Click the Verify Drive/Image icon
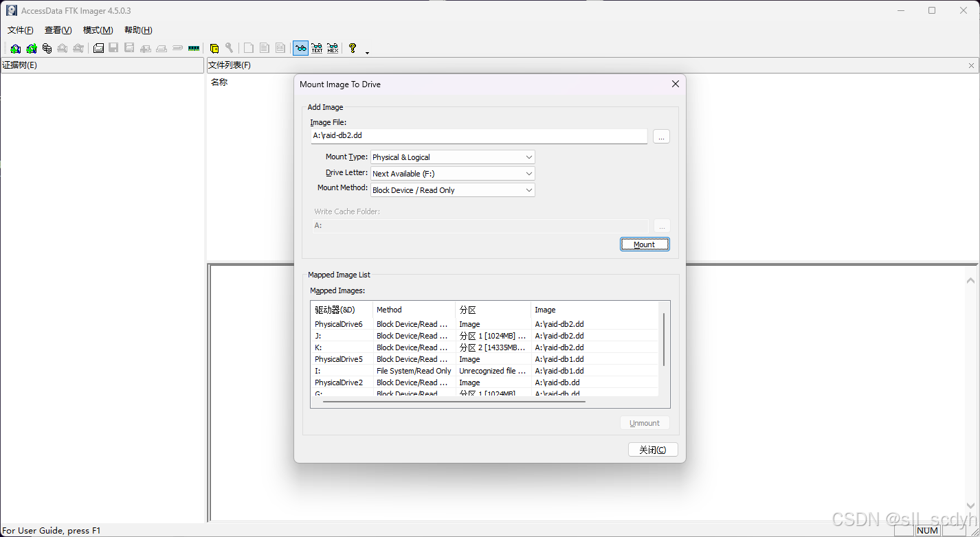 point(177,48)
